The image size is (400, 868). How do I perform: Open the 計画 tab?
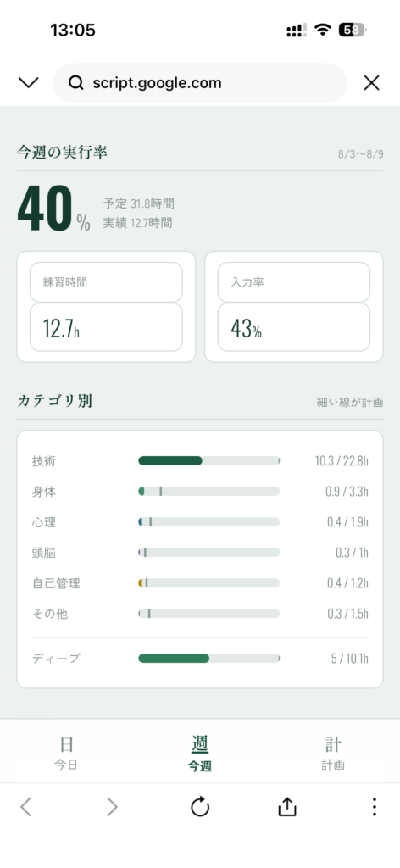333,754
